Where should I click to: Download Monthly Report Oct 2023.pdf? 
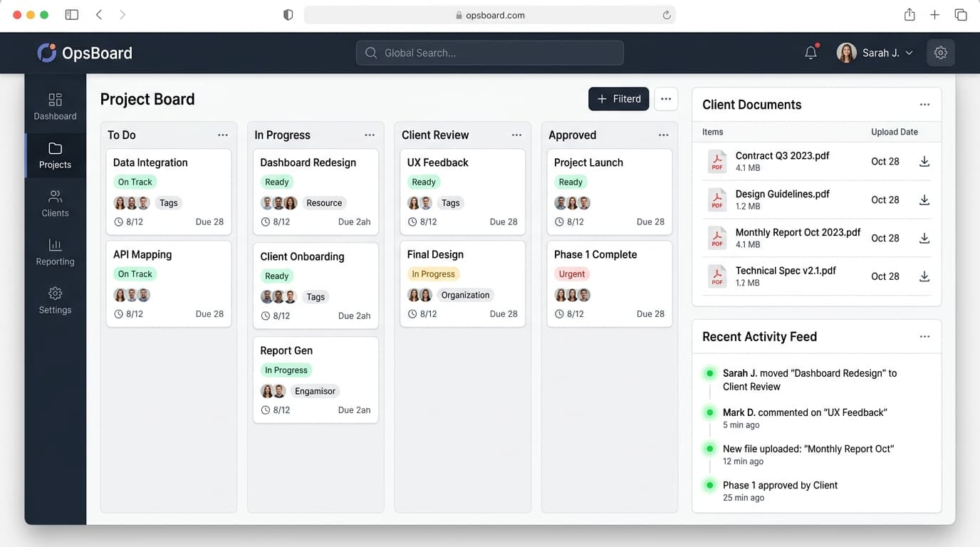924,238
